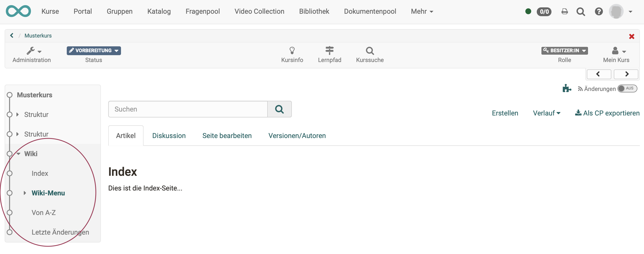The image size is (644, 254).
Task: Click the RSS feed icon next to Änderungen
Action: click(580, 89)
